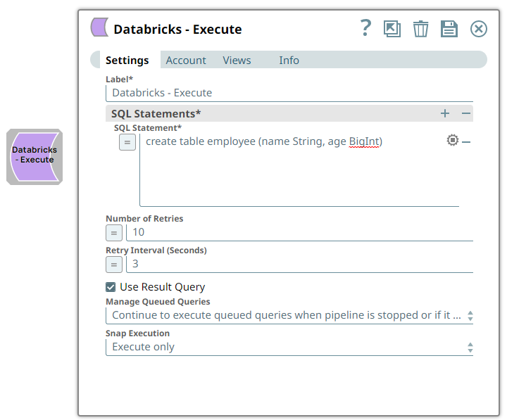This screenshot has width=507, height=420.
Task: Open the Snap Execution dropdown
Action: click(x=289, y=347)
